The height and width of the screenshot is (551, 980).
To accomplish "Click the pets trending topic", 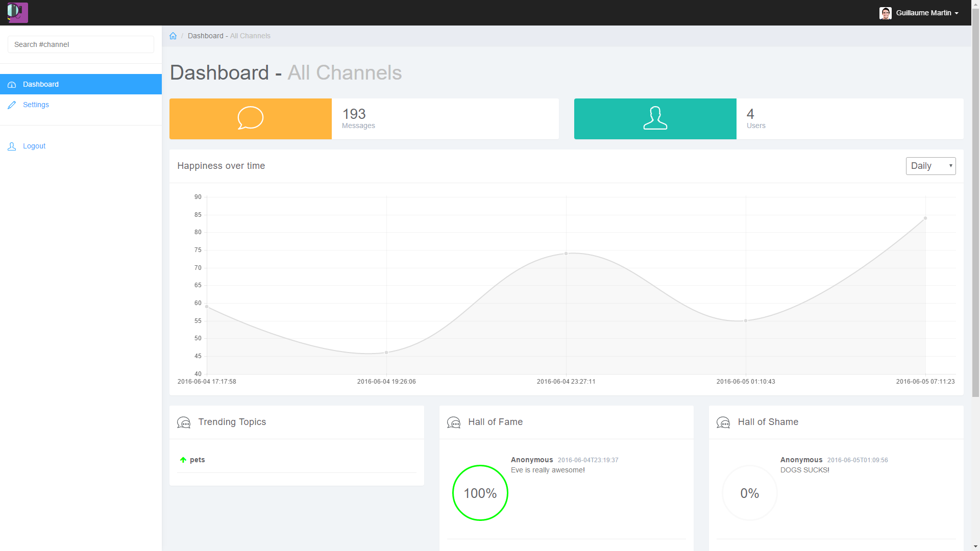I will coord(198,460).
